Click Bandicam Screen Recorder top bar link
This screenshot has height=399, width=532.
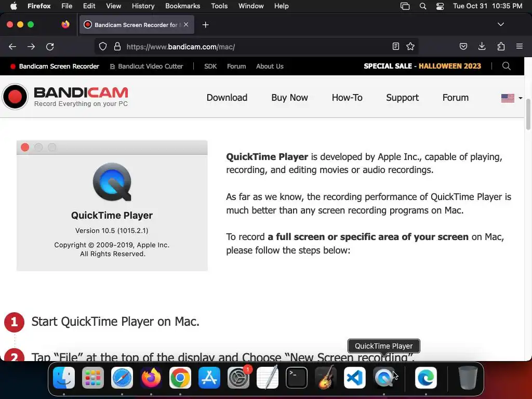[x=55, y=66]
